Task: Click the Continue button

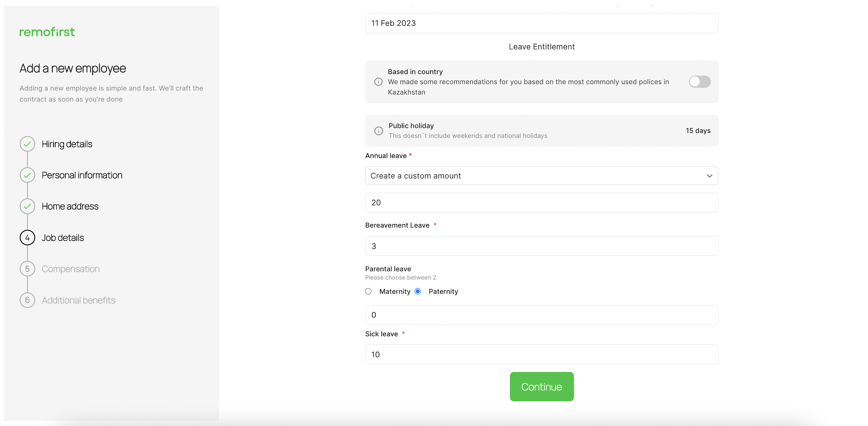Action: (x=542, y=387)
